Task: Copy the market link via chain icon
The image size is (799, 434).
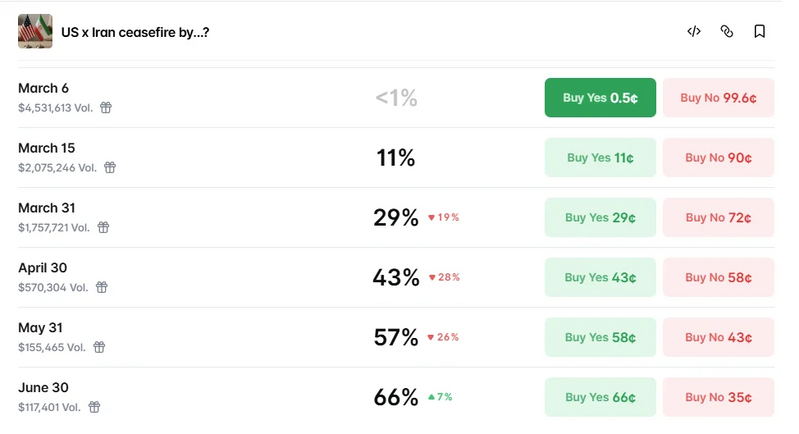Action: tap(727, 32)
